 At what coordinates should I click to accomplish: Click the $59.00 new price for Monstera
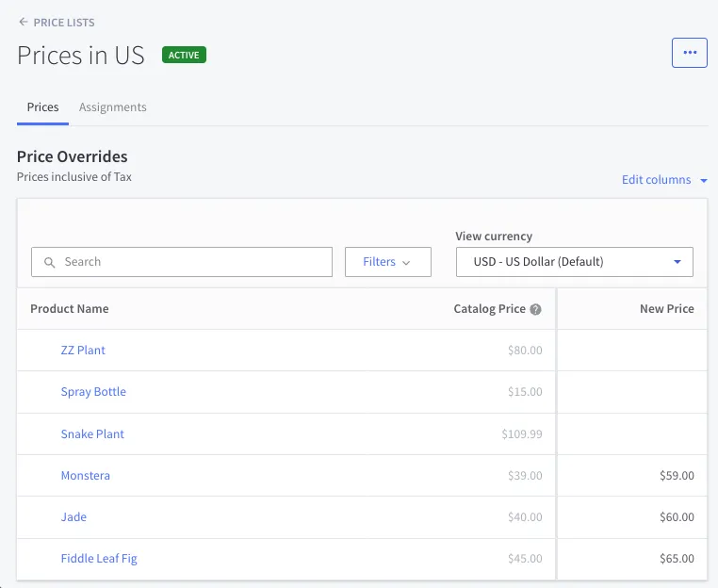coord(677,475)
